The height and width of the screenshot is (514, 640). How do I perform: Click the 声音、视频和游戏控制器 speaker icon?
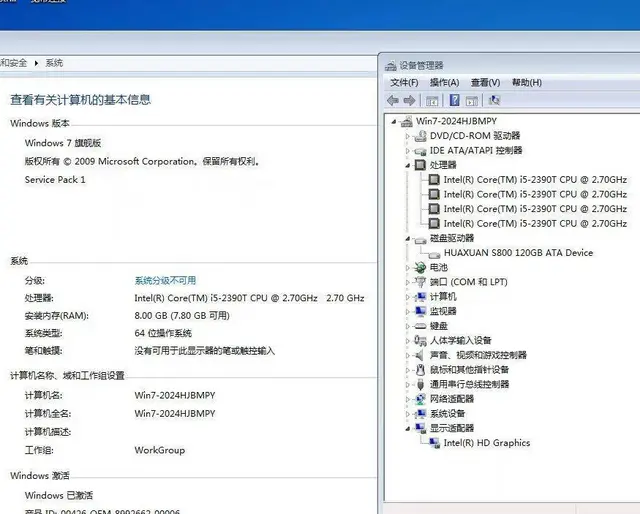pos(420,355)
